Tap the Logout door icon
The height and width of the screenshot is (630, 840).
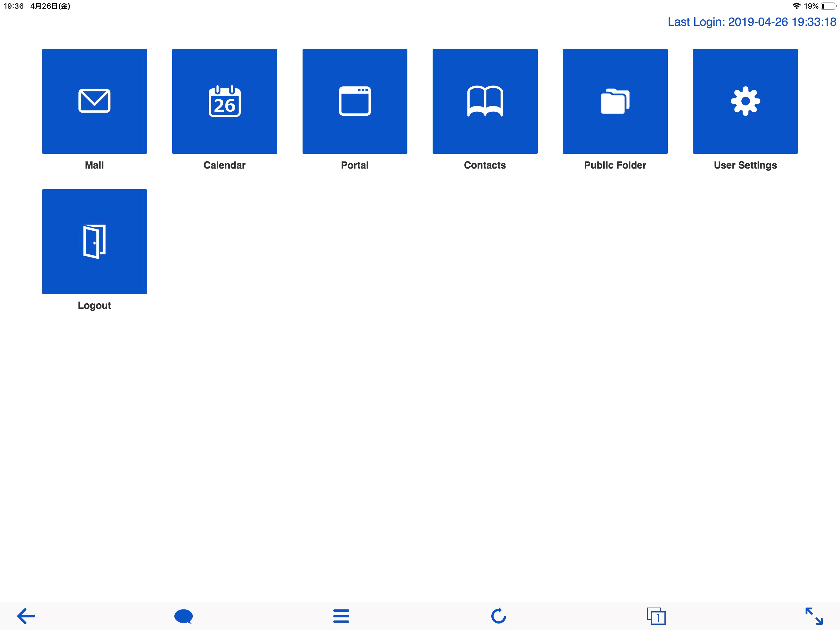pos(94,242)
